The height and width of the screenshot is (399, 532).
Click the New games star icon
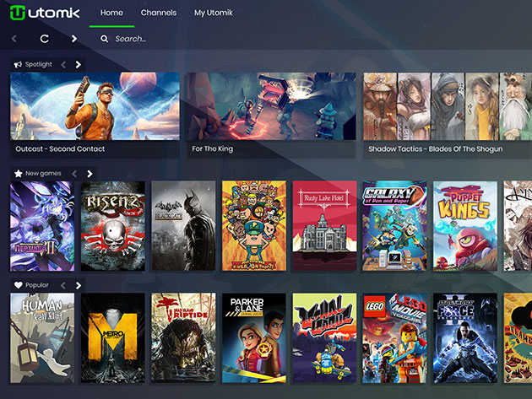coord(19,174)
